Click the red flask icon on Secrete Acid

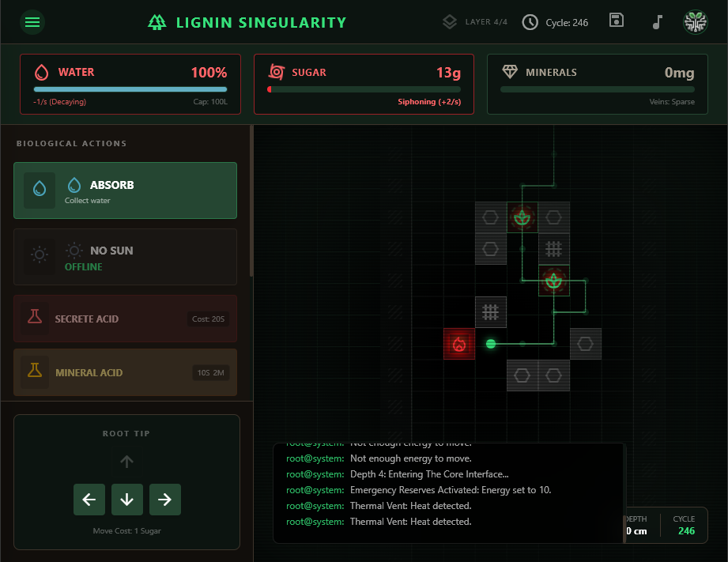click(35, 317)
